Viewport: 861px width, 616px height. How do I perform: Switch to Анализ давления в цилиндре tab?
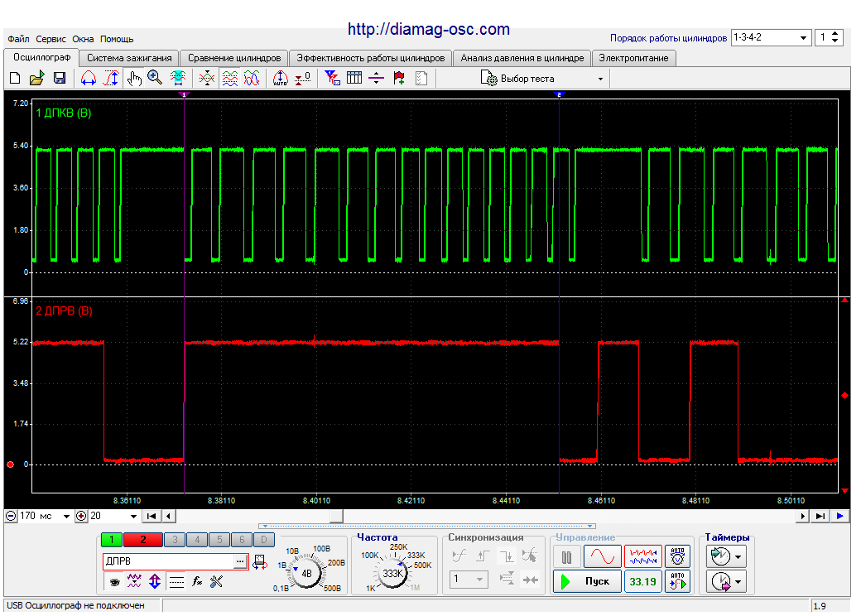522,58
